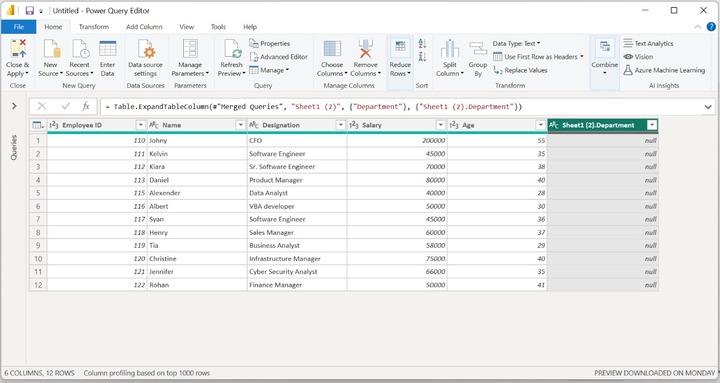This screenshot has width=720, height=383.
Task: Open Salary column filter dropdown
Action: point(441,125)
